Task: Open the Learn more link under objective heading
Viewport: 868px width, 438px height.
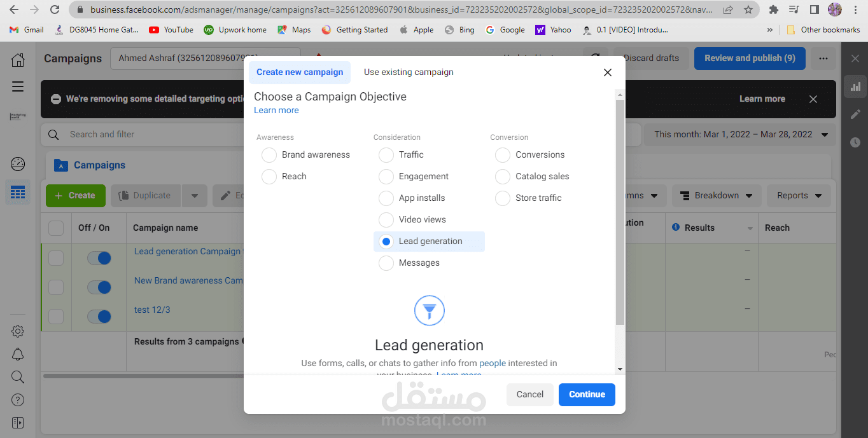Action: point(276,110)
